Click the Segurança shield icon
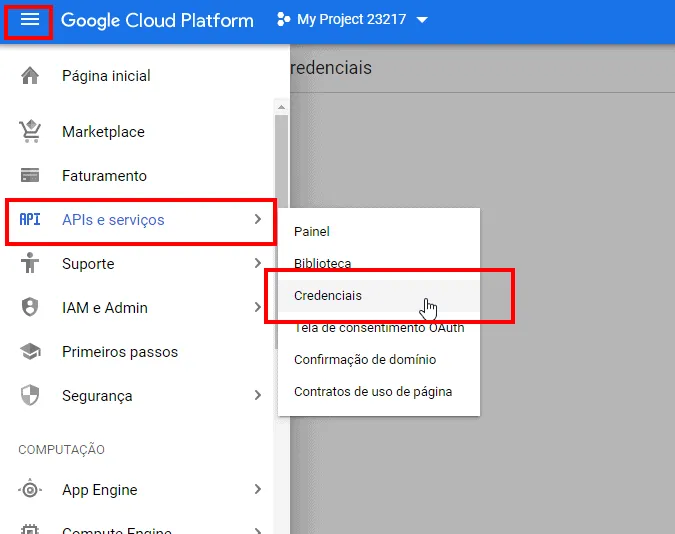The height and width of the screenshot is (534, 675). pyautogui.click(x=30, y=396)
